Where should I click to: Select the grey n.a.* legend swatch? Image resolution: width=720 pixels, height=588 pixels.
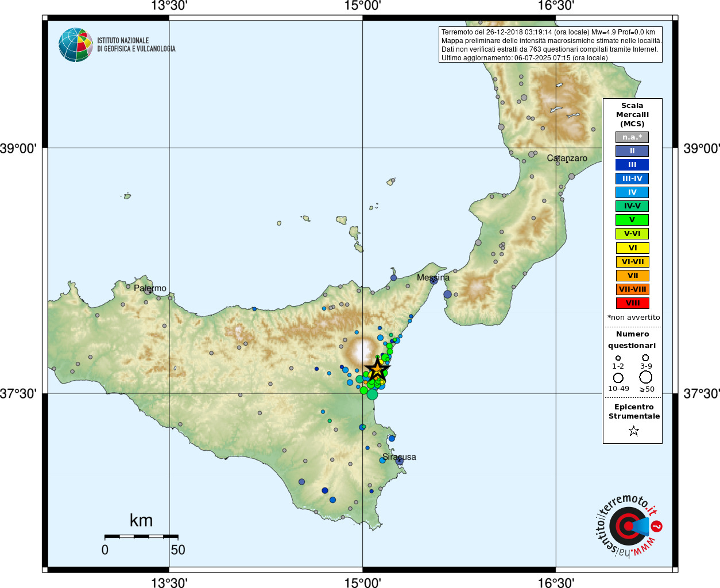pos(632,137)
